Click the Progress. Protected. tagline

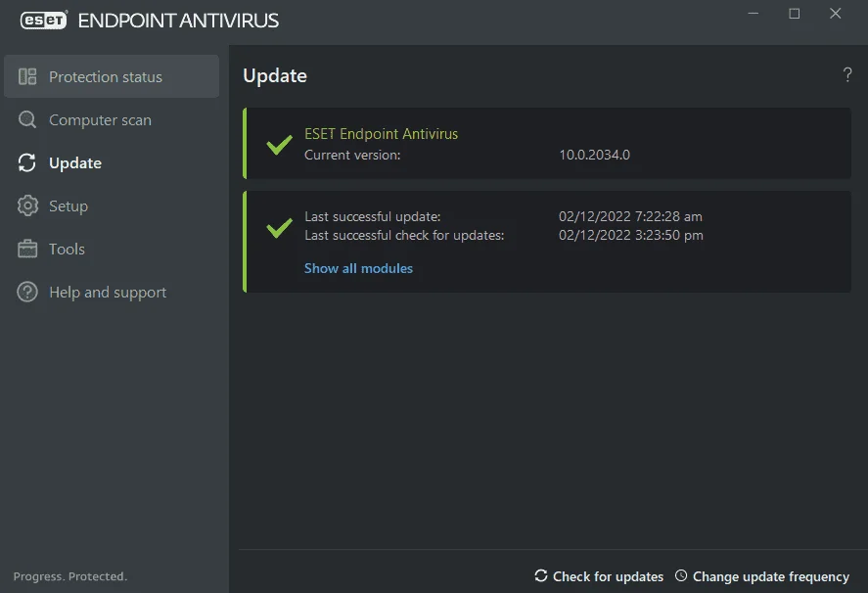point(70,576)
